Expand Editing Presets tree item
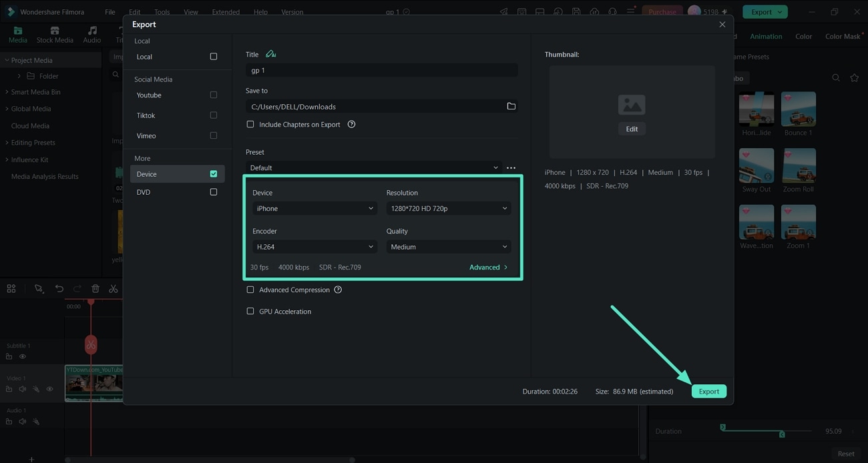 point(7,143)
